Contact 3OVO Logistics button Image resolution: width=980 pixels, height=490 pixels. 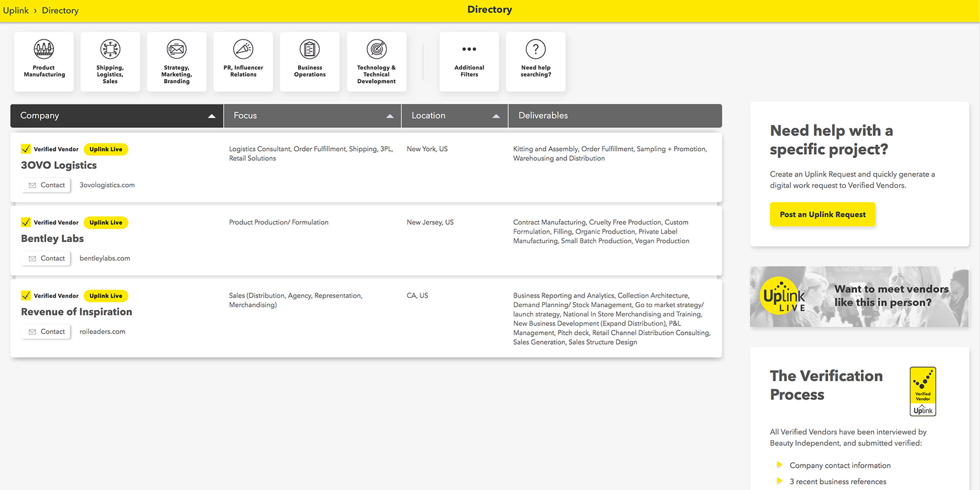[x=46, y=185]
